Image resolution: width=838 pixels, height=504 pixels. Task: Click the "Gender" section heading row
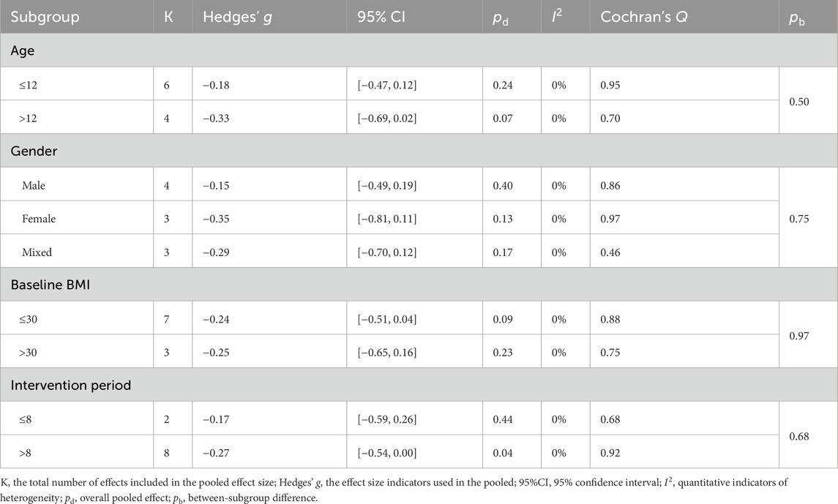(32, 150)
